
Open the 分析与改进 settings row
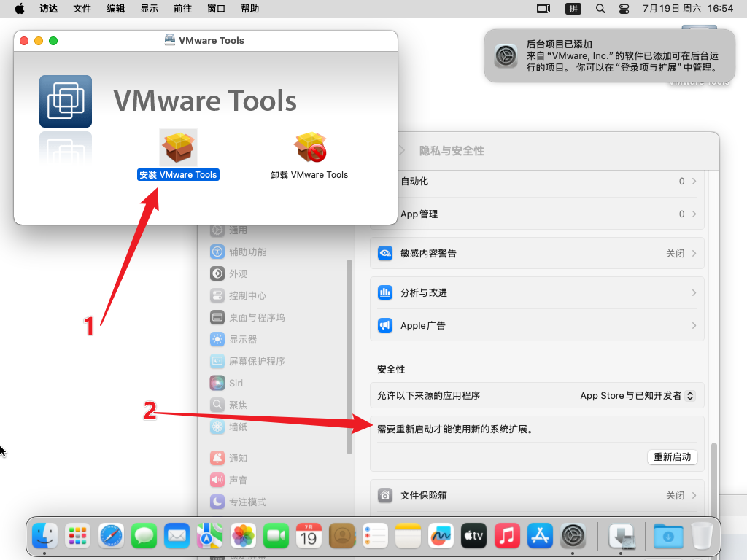[537, 293]
